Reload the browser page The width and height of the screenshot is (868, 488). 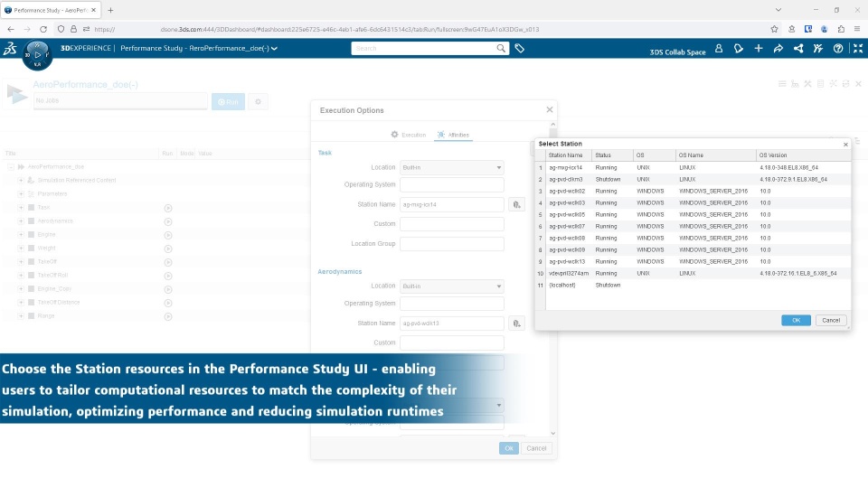click(x=43, y=29)
